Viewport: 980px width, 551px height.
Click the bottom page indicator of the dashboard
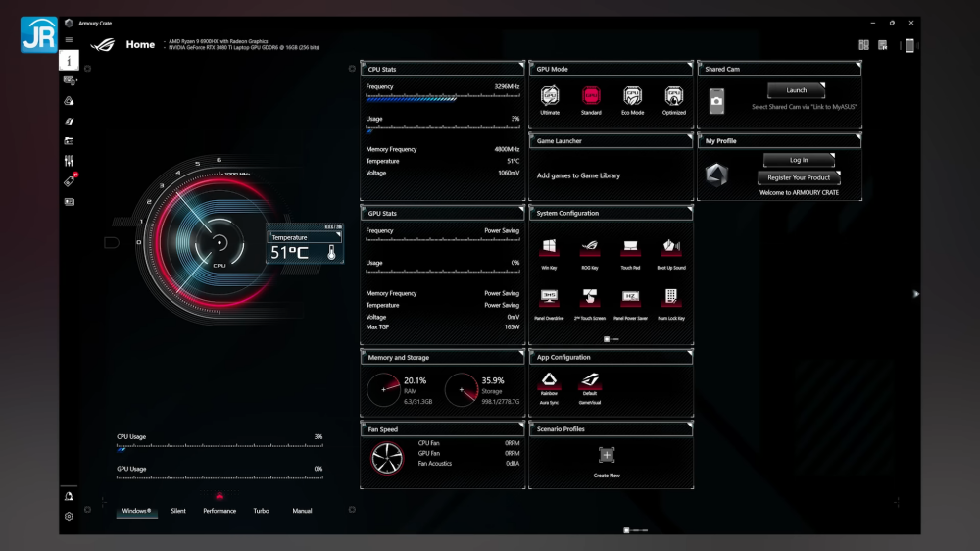(636, 530)
